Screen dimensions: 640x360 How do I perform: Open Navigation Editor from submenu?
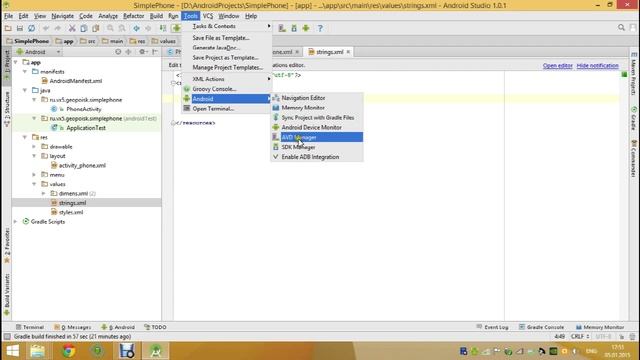tap(317, 98)
